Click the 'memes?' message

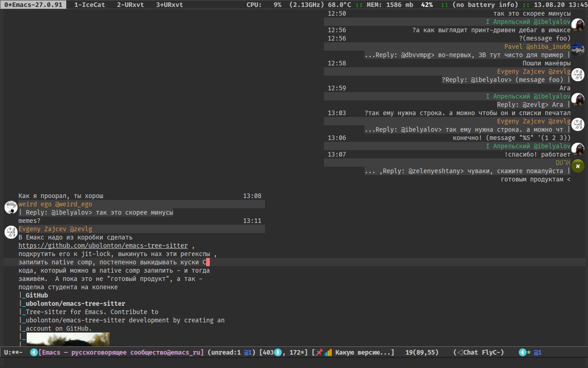tap(29, 221)
